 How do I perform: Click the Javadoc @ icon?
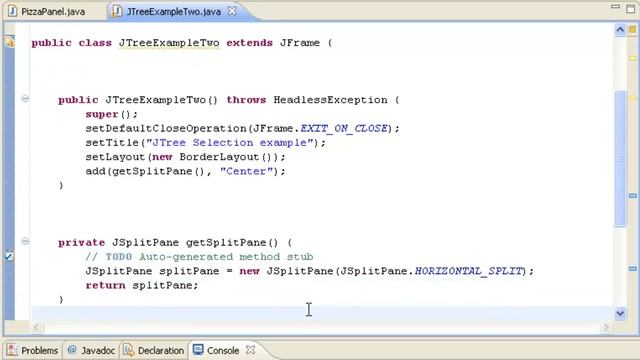pyautogui.click(x=72, y=350)
